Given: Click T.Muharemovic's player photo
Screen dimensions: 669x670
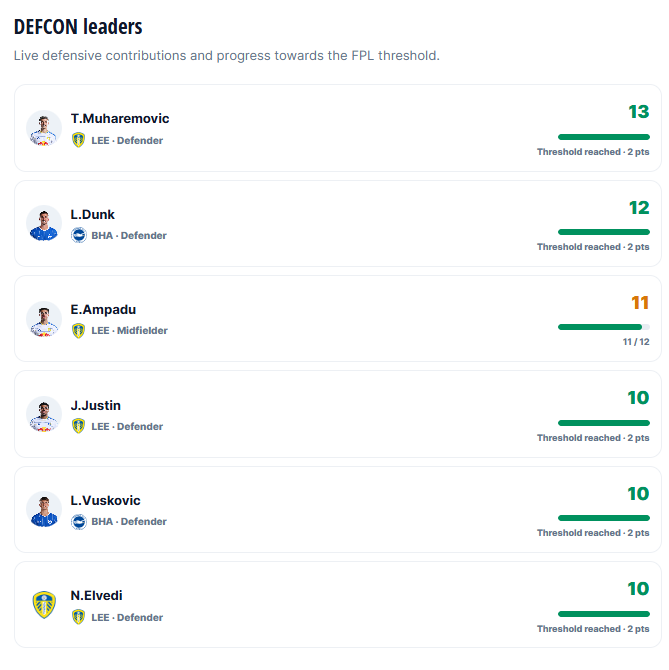Looking at the screenshot, I should pos(44,128).
